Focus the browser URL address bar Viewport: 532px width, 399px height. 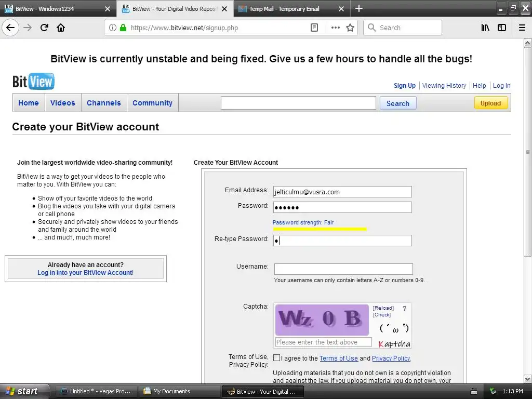[x=217, y=28]
